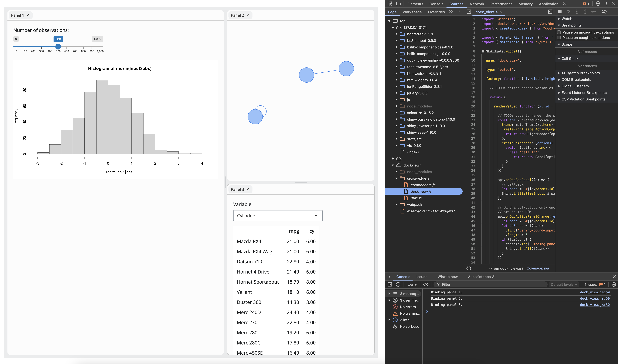Expand the XHR/fetch Breakpoints section

click(580, 73)
